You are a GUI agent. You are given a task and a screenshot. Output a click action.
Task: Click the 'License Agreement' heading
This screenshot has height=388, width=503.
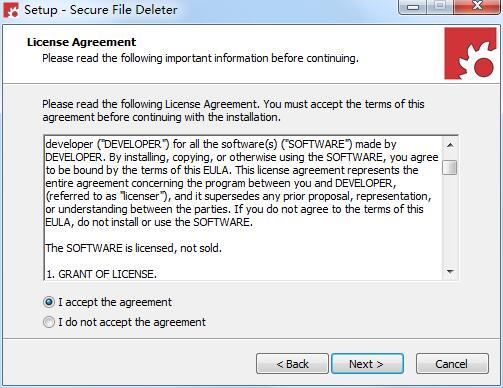81,42
